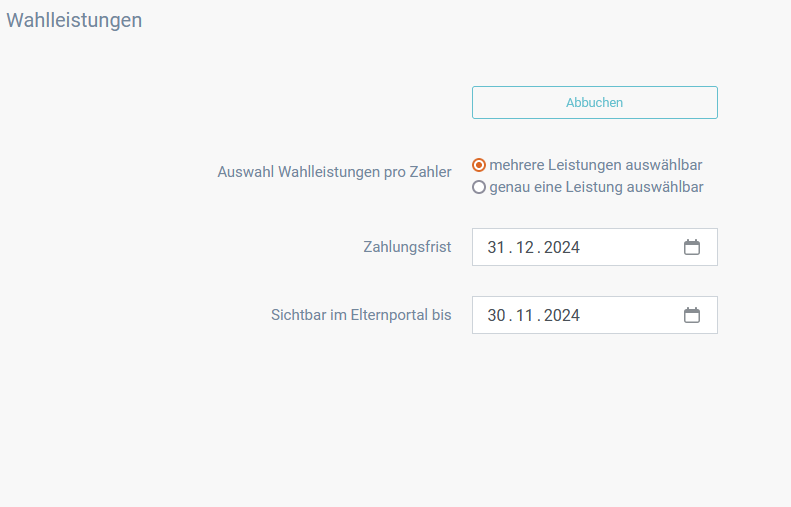Select the genau eine Leistung auswählbar radio

(x=479, y=187)
